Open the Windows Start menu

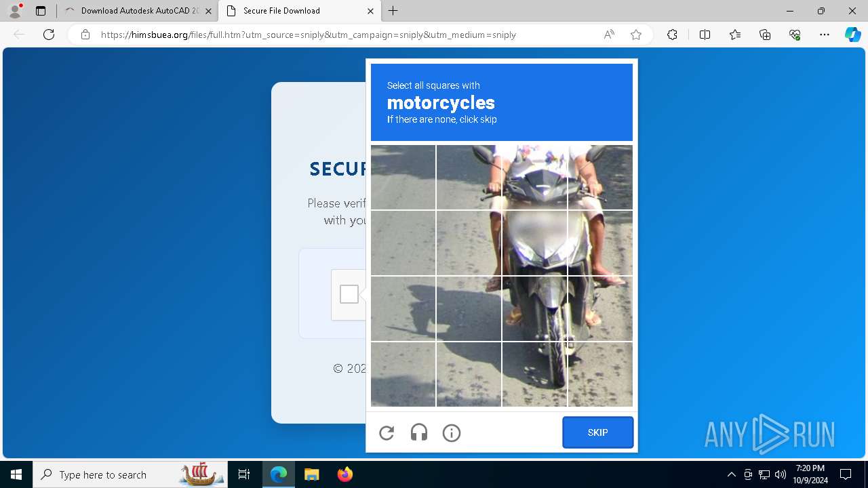(x=16, y=474)
